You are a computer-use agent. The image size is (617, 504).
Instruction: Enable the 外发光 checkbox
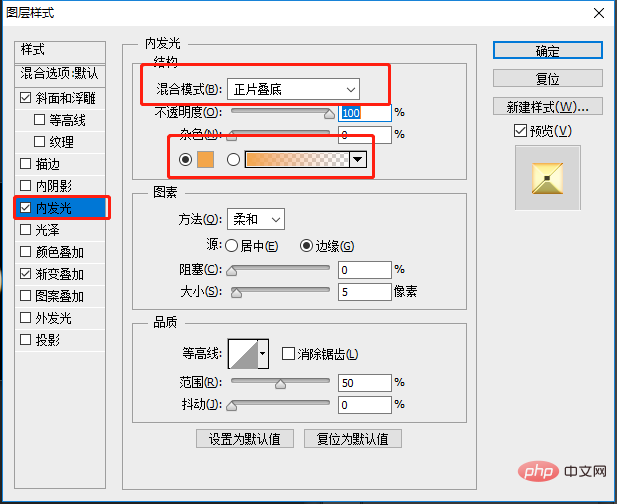(x=26, y=318)
